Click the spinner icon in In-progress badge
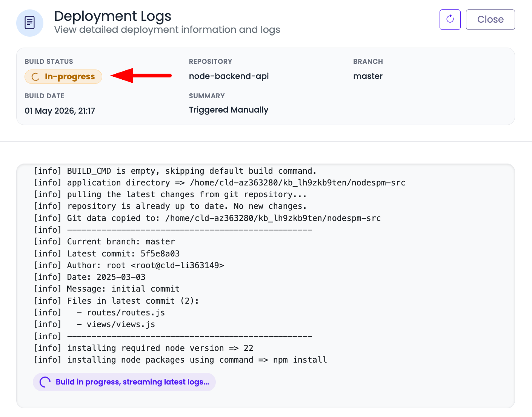Screen dimensions: 532x417 tap(35, 77)
